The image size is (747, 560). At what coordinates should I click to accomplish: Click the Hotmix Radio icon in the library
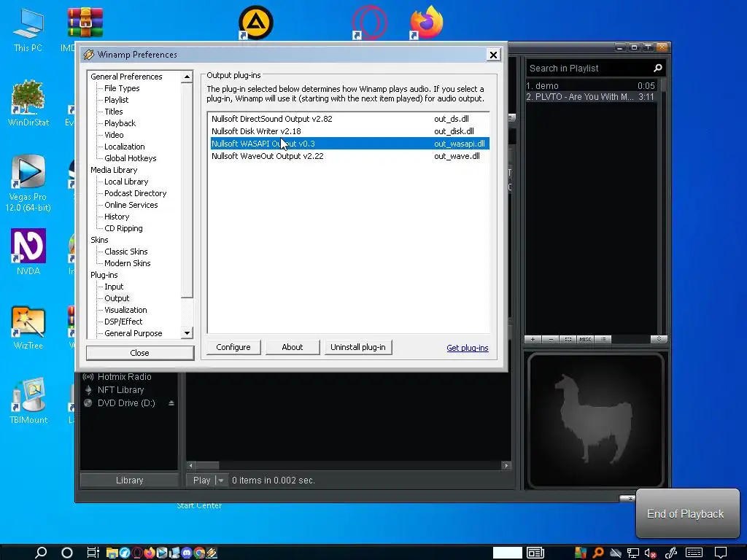point(88,377)
